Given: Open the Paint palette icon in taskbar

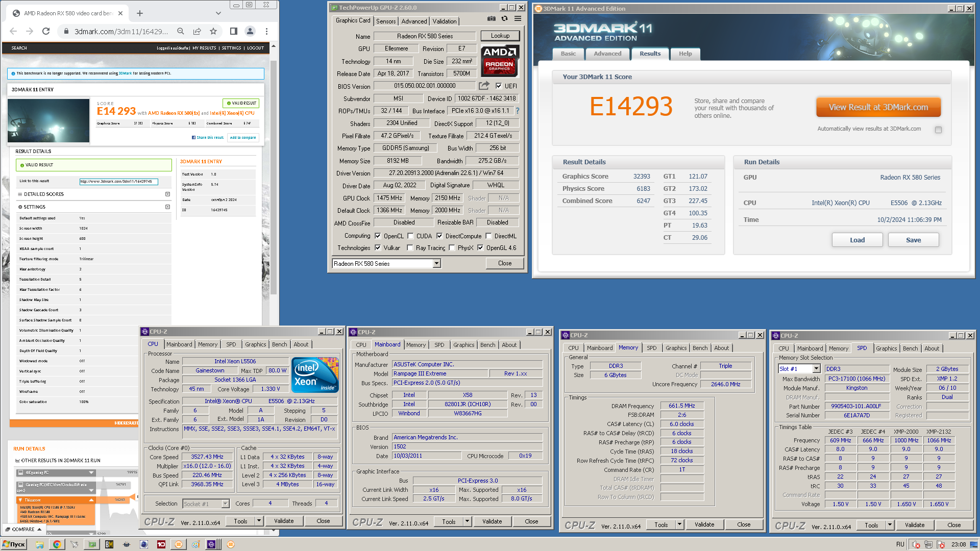Looking at the screenshot, I should [196, 544].
